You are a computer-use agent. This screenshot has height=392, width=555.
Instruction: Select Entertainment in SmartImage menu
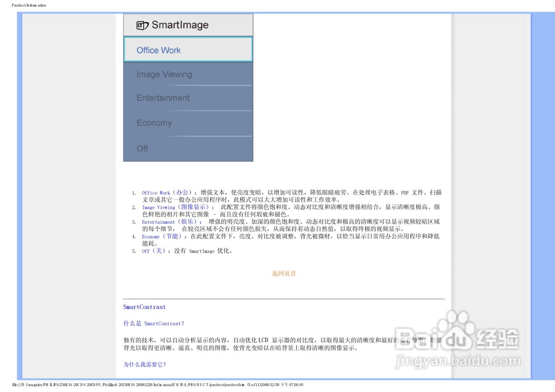click(188, 98)
